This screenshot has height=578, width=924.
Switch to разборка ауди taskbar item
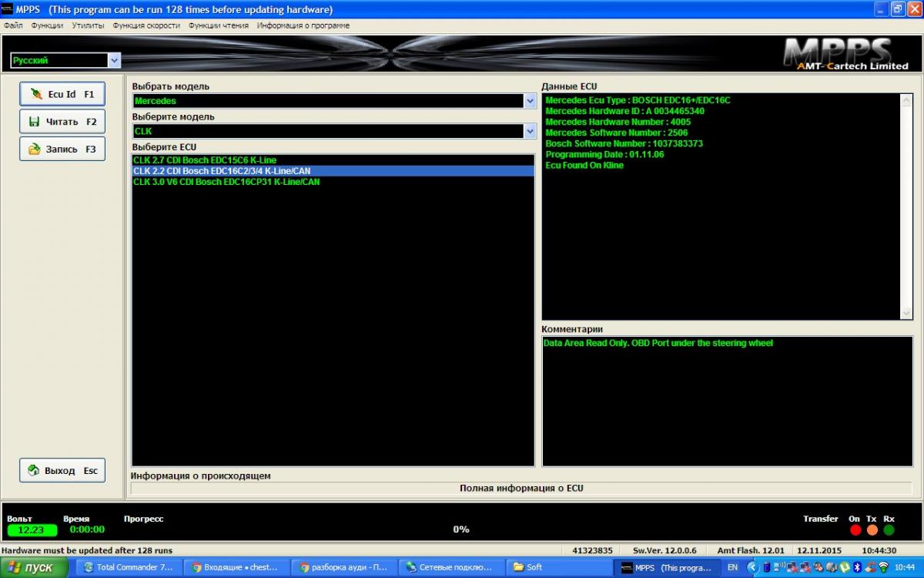346,567
